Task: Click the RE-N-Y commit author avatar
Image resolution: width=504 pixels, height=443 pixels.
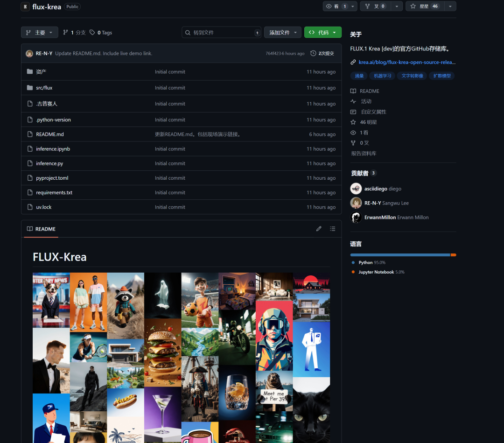Action: [29, 53]
